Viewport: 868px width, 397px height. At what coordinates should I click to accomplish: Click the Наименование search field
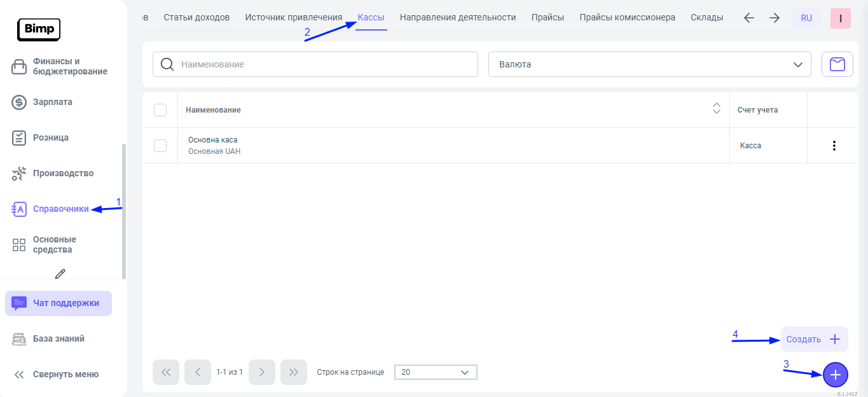324,64
